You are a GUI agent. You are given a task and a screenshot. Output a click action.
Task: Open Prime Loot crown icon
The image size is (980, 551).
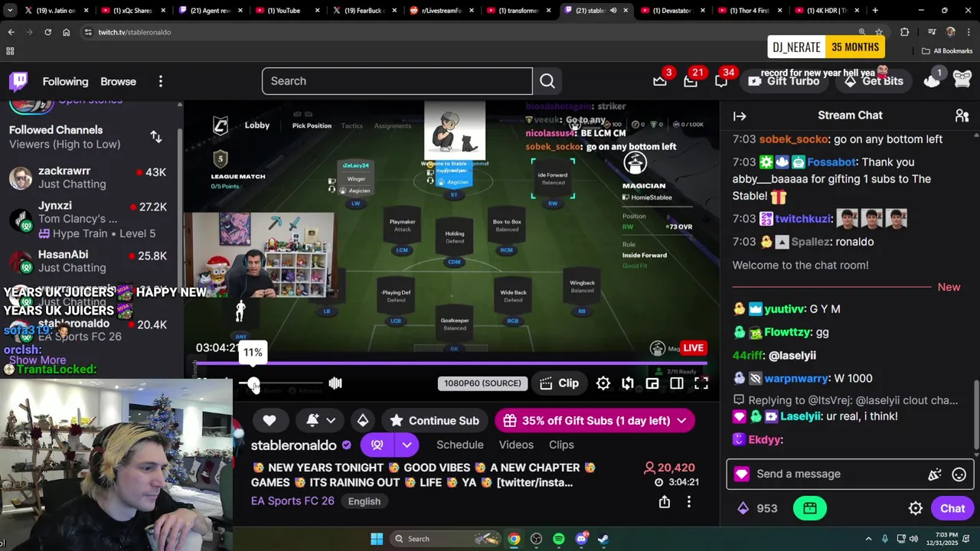click(x=660, y=80)
